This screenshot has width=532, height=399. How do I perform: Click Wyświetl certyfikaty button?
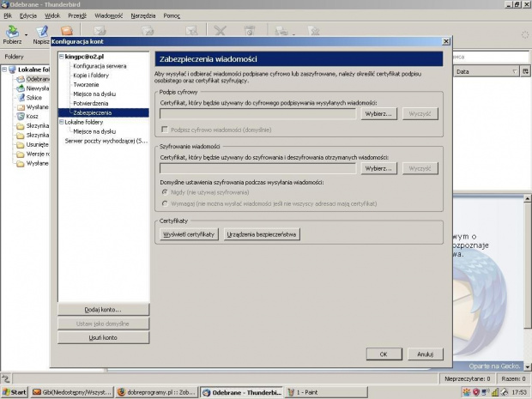pyautogui.click(x=189, y=234)
